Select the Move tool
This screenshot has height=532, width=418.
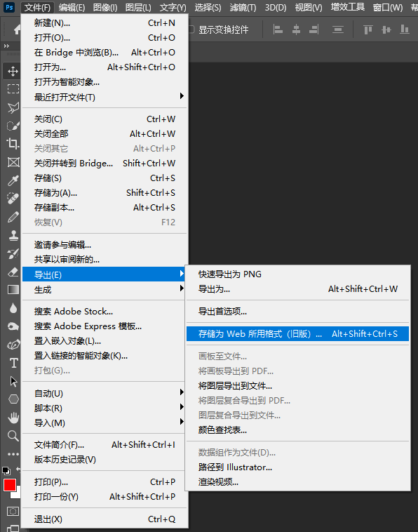click(13, 72)
